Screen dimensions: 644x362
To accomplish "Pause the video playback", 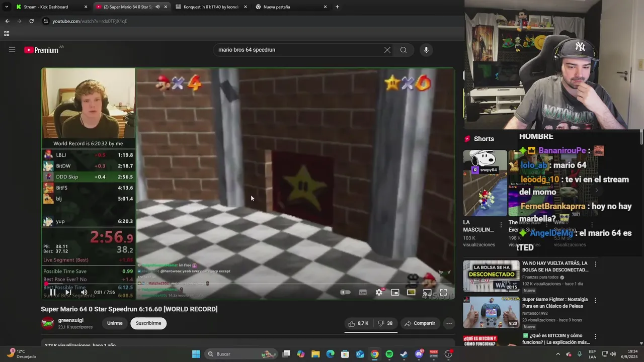I will pos(52,292).
